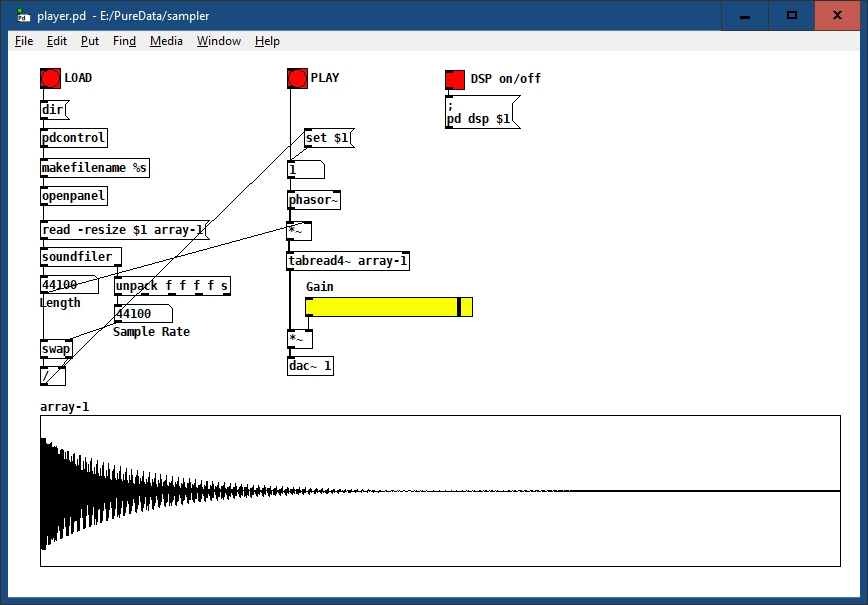
Task: Select the swap object
Action: [56, 349]
